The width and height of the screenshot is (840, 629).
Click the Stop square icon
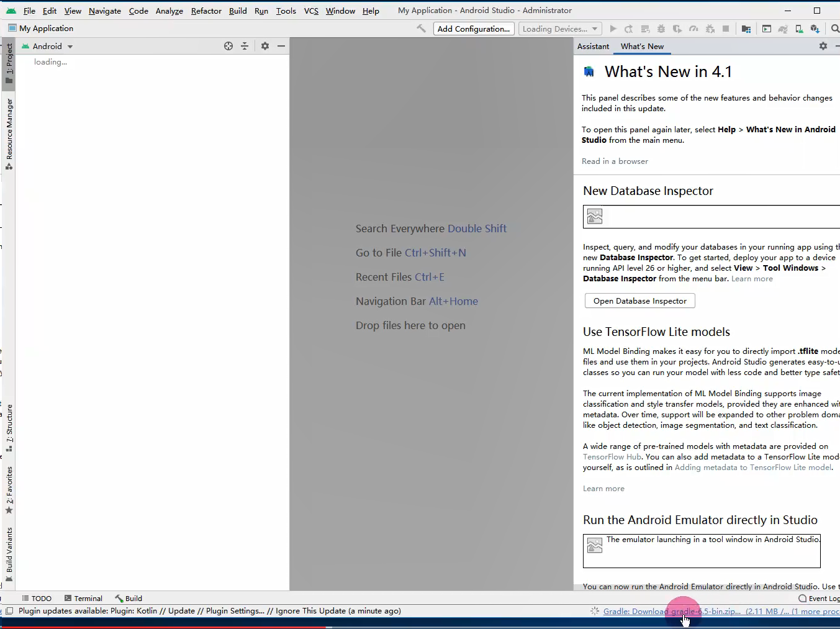point(726,29)
